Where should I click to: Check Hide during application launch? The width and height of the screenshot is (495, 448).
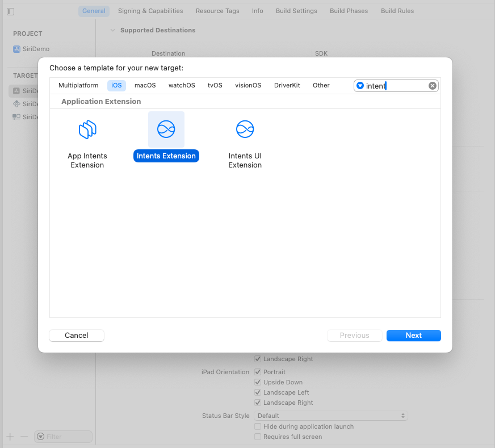258,426
